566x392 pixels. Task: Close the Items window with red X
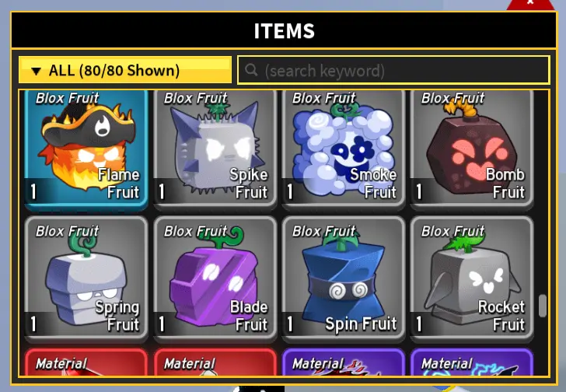point(530,4)
